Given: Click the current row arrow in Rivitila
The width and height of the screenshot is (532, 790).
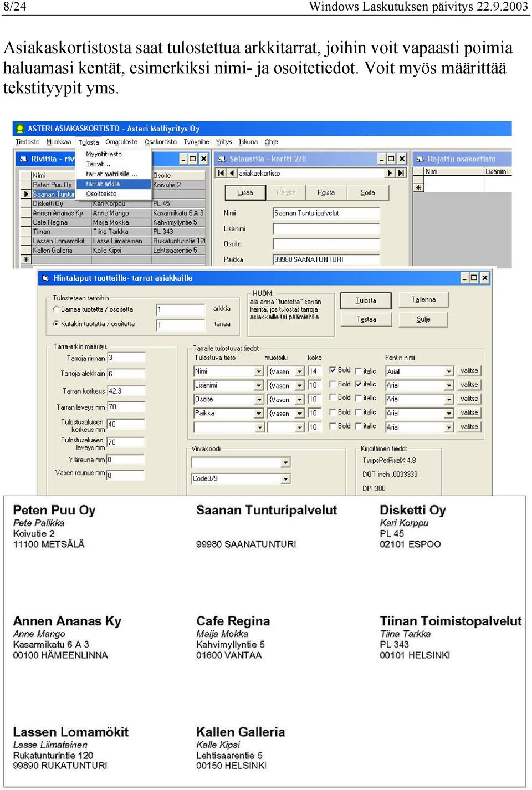Looking at the screenshot, I should [x=25, y=194].
